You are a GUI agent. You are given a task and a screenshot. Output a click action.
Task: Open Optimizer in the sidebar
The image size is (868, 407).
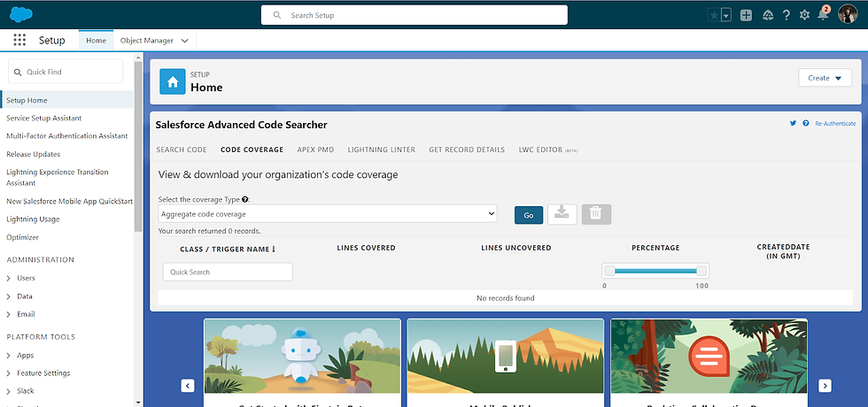(22, 237)
